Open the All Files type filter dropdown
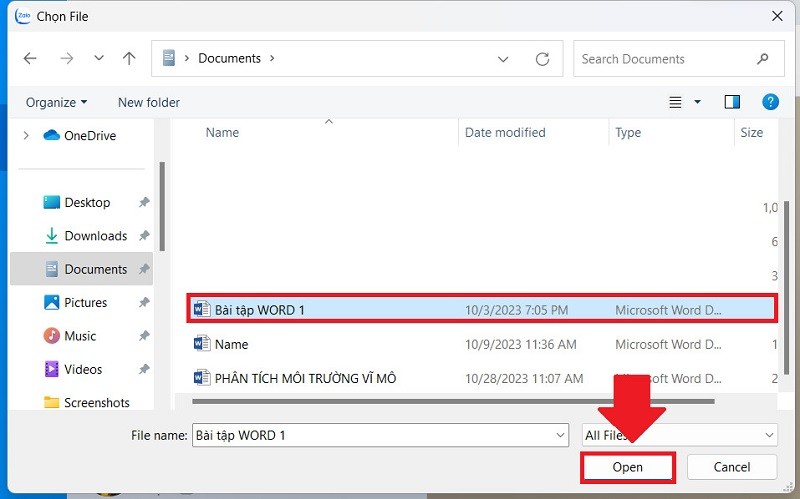The width and height of the screenshot is (800, 499). pos(680,435)
